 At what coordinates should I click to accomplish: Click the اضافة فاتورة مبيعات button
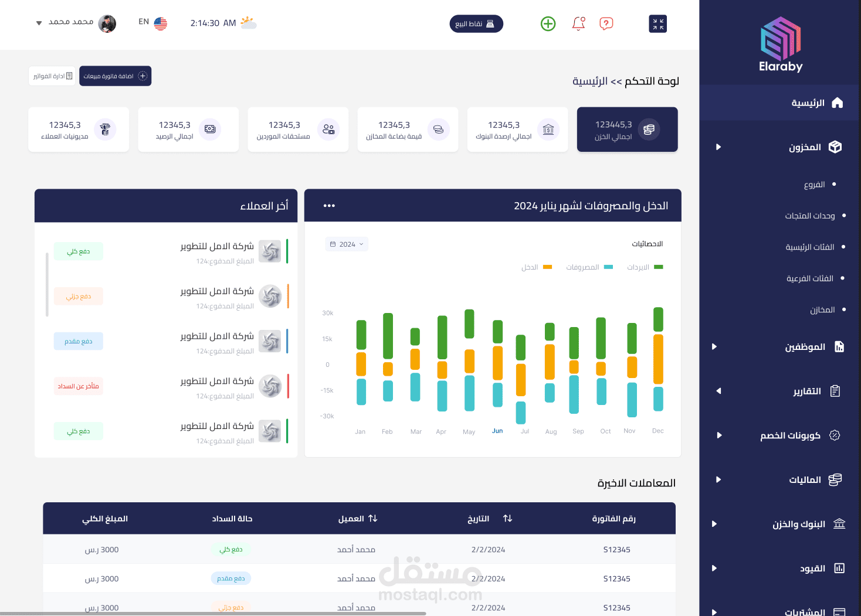[115, 76]
